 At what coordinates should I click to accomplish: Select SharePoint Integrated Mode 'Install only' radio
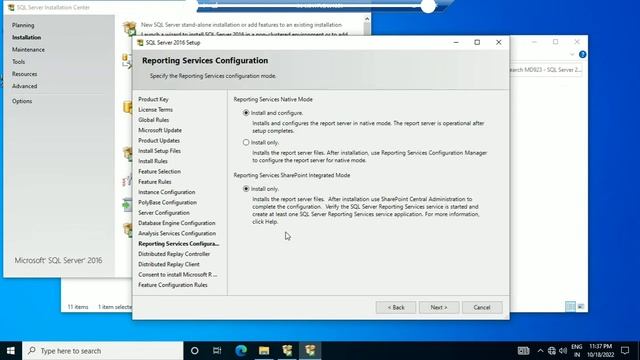[x=246, y=189]
